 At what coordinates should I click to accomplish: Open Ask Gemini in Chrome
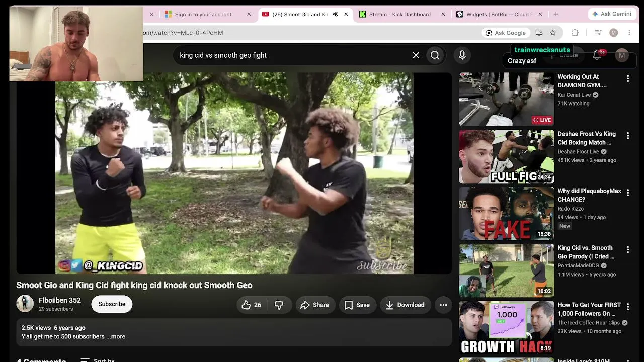point(612,14)
